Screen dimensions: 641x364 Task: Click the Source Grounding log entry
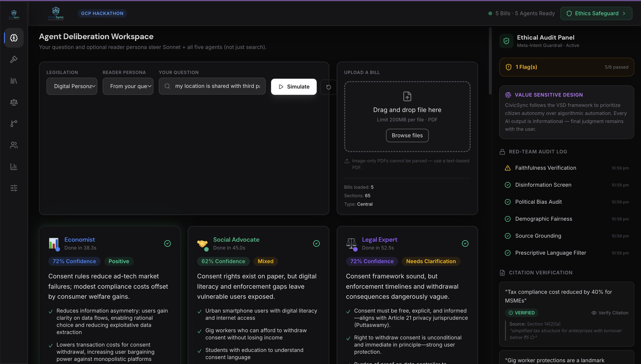[567, 236]
